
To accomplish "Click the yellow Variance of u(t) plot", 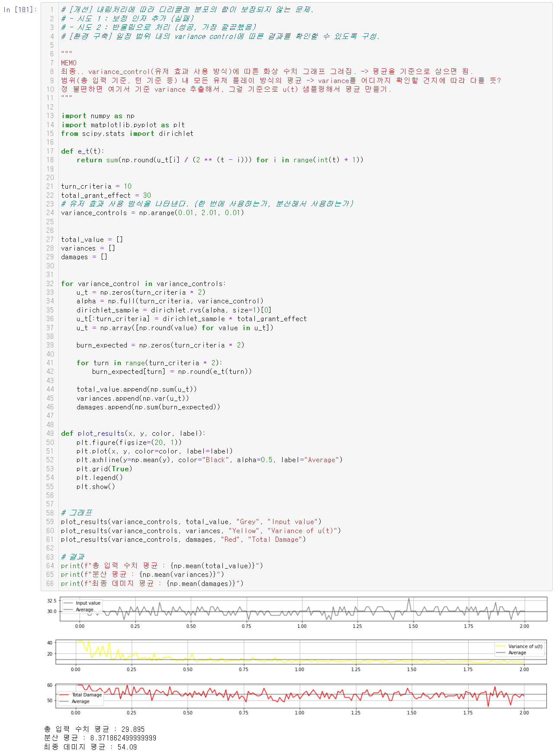I will tap(301, 652).
